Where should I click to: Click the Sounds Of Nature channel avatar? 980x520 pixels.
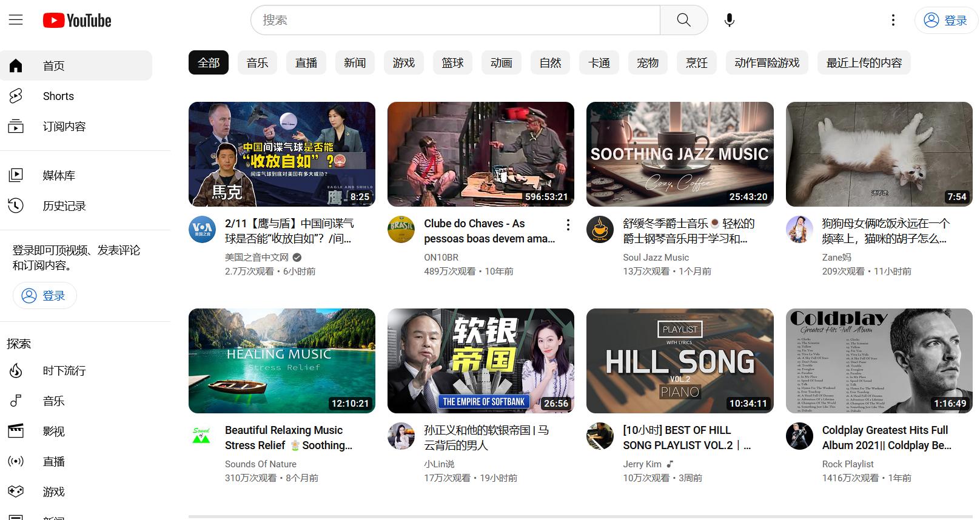[x=202, y=436]
